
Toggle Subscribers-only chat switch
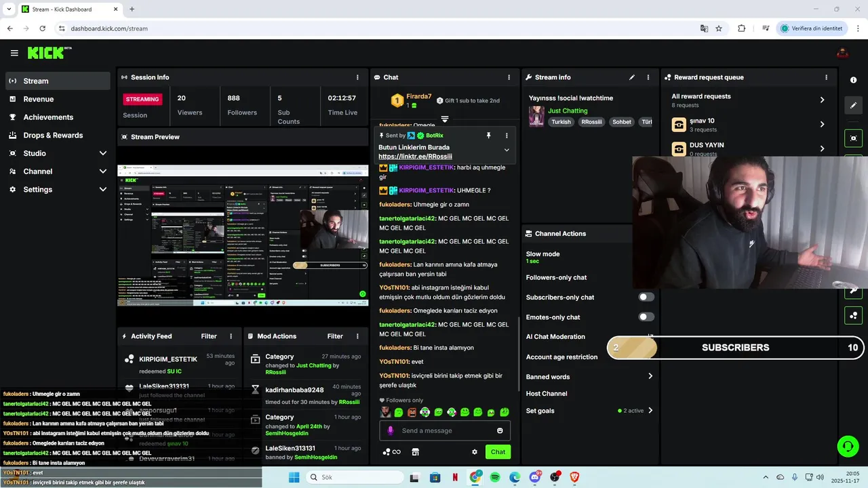(x=646, y=297)
